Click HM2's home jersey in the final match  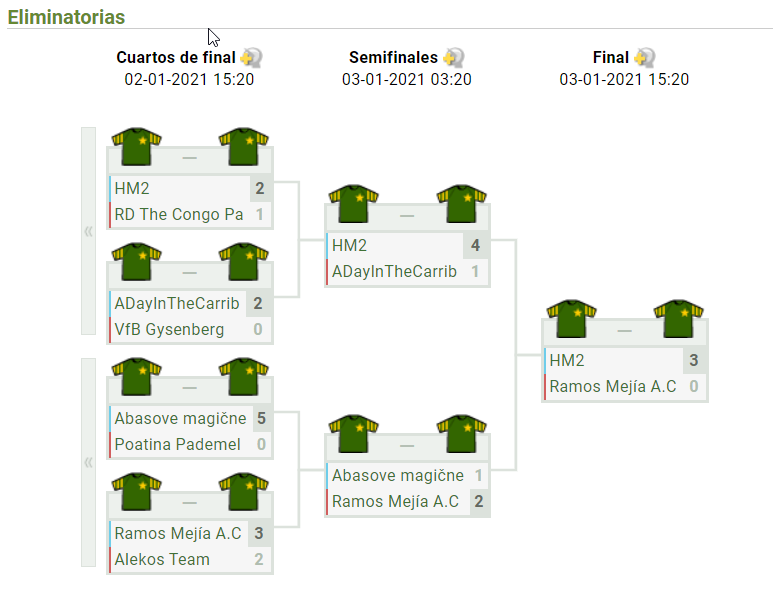(571, 319)
